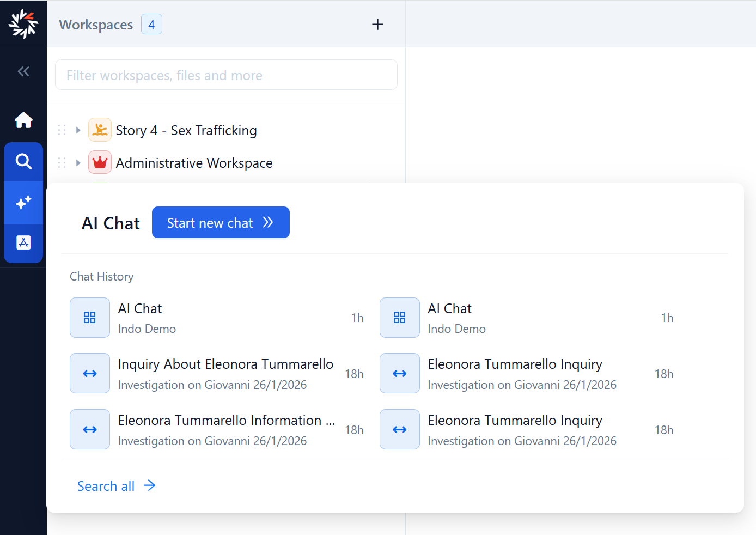Viewport: 756px width, 535px height.
Task: Open the apps icon in the sidebar
Action: pyautogui.click(x=23, y=243)
